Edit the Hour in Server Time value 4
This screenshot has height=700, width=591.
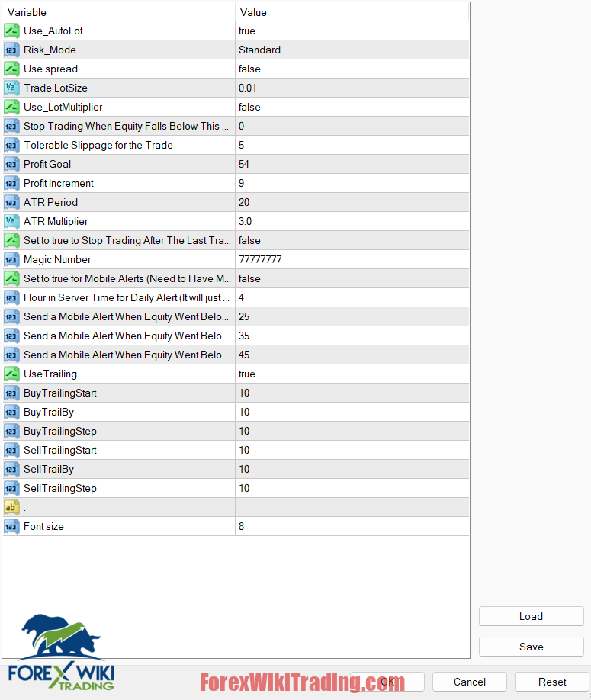coord(352,298)
